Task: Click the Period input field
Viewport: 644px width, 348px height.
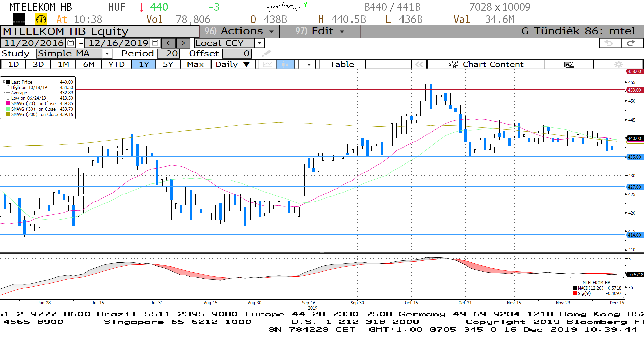Action: click(x=168, y=53)
